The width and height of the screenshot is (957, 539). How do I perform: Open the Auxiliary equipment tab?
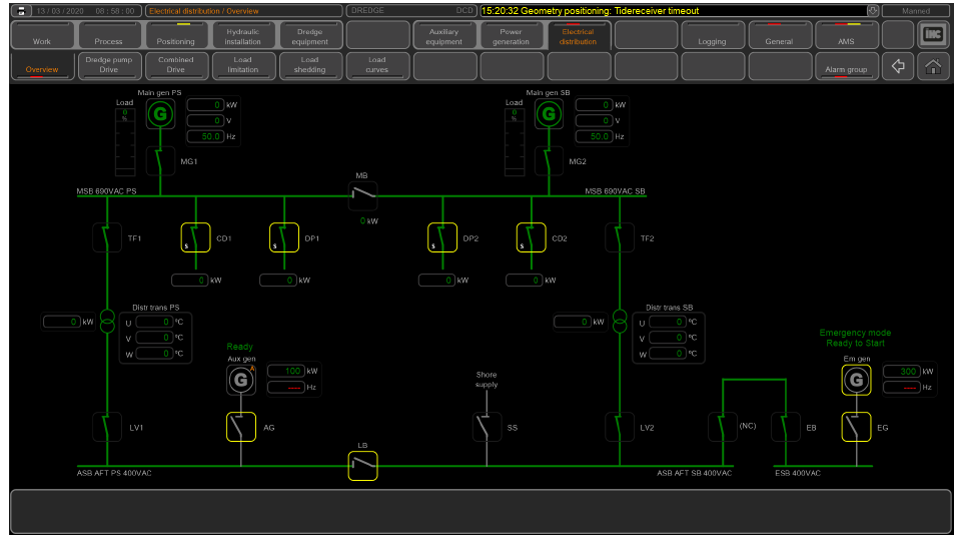pos(444,35)
